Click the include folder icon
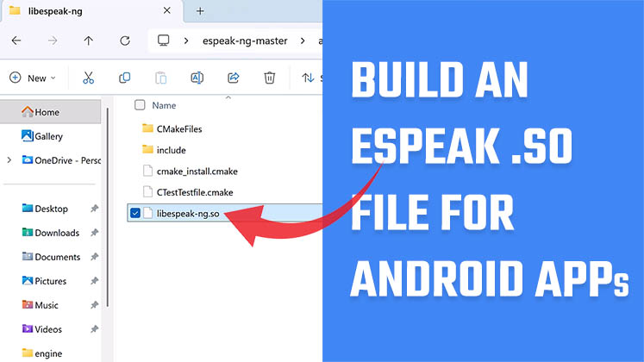This screenshot has width=644, height=362. click(148, 149)
